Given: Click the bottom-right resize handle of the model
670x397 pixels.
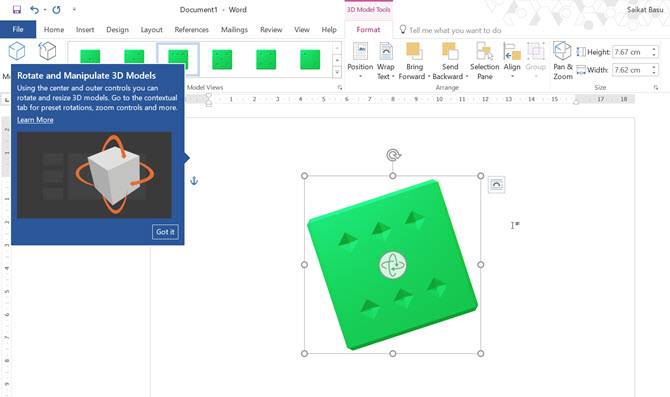Looking at the screenshot, I should click(x=481, y=353).
